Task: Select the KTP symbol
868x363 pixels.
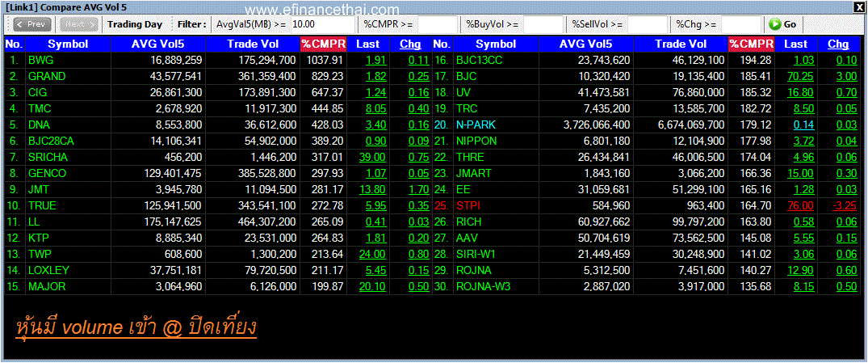Action: pyautogui.click(x=39, y=238)
